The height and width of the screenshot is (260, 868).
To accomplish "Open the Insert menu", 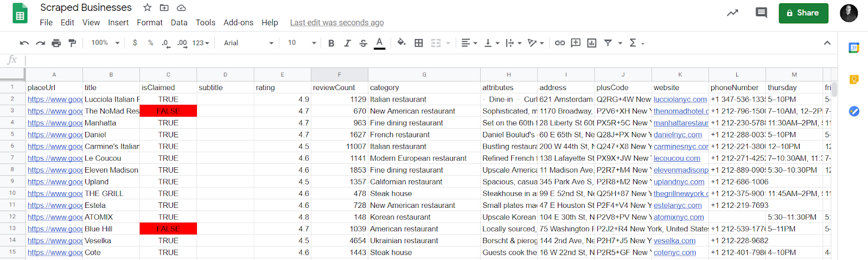I will pos(118,22).
